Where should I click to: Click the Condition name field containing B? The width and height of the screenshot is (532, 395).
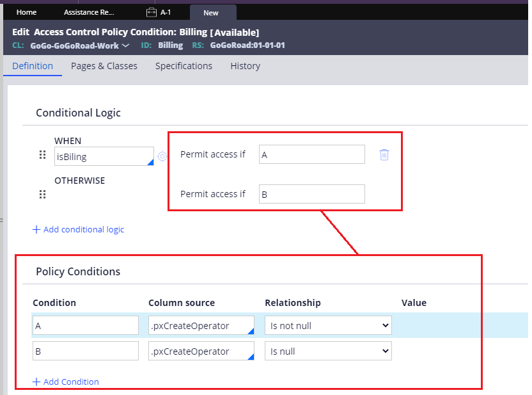[x=85, y=351]
